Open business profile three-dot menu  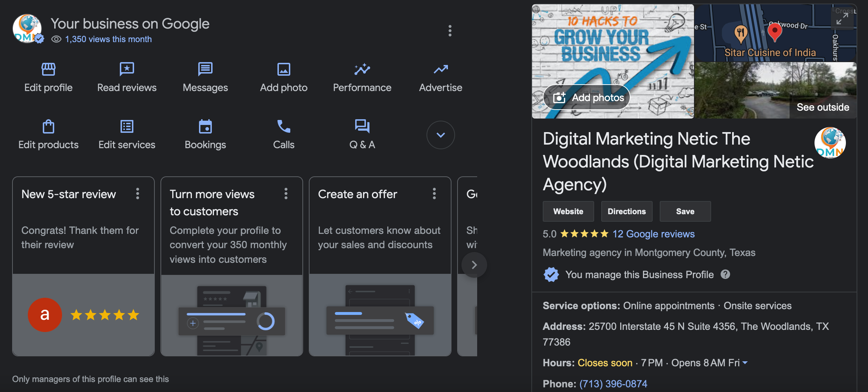(450, 31)
